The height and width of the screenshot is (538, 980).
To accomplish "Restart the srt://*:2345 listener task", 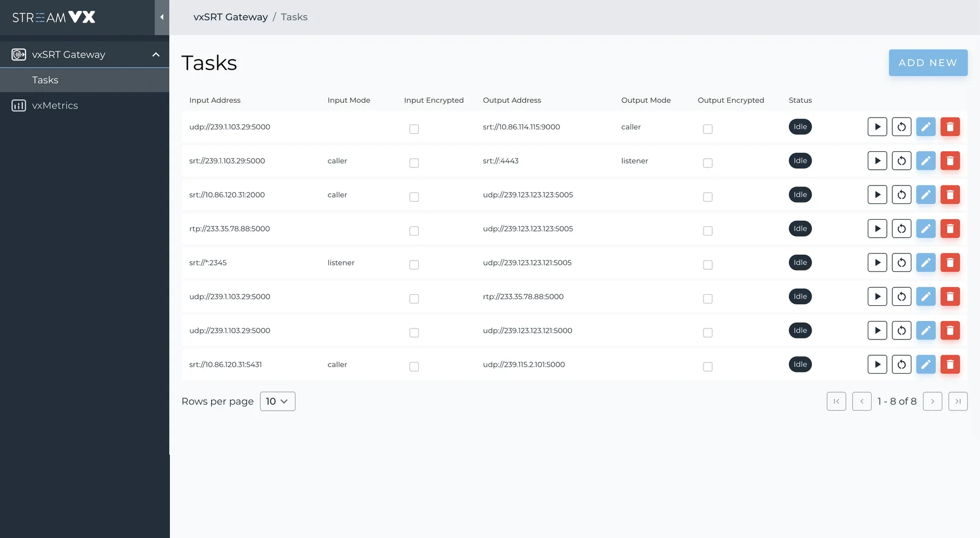I will tap(902, 262).
